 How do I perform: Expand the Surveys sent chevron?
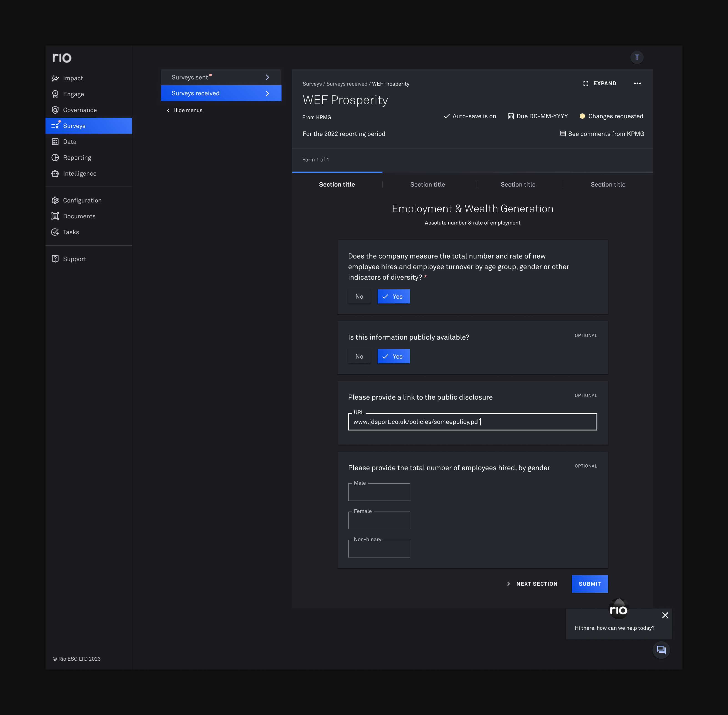click(x=267, y=77)
